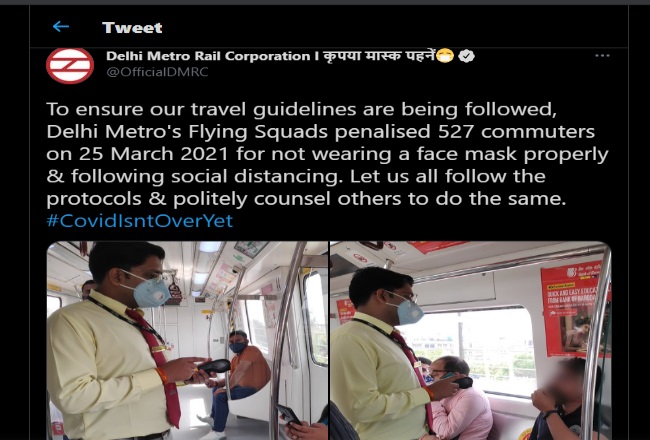Image resolution: width=650 pixels, height=440 pixels.
Task: Open the three-dot more options menu
Action: click(602, 56)
